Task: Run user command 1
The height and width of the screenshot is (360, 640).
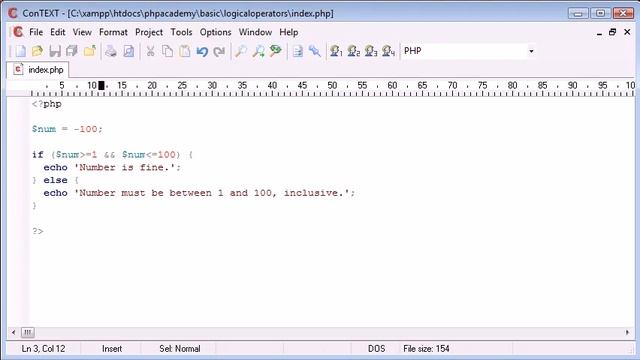Action: (x=336, y=51)
